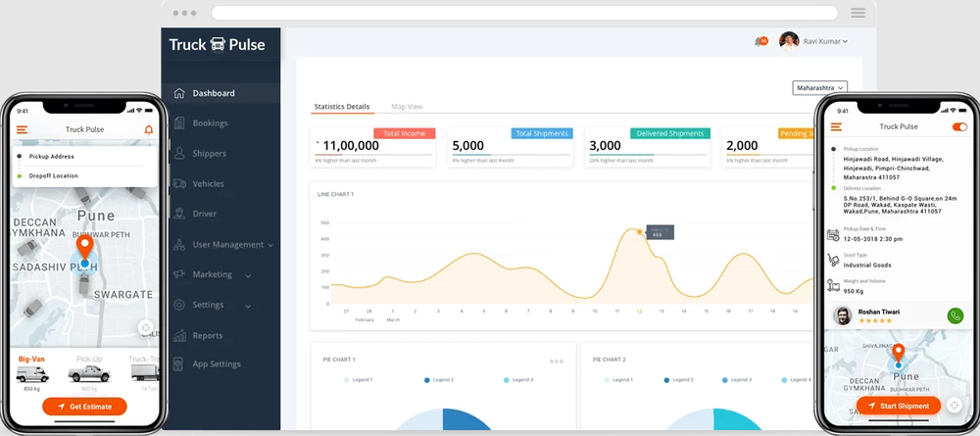This screenshot has height=436, width=980.
Task: Click the 3,000 delivered shipments value
Action: click(605, 146)
